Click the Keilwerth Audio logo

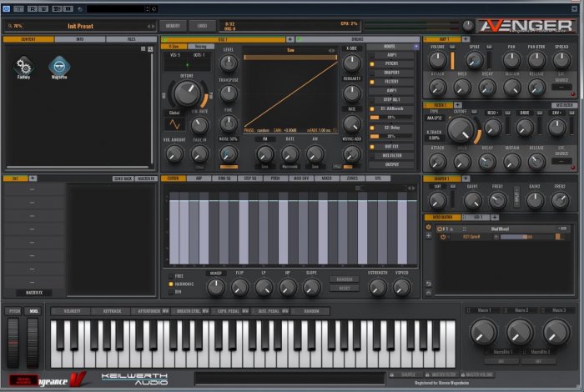pyautogui.click(x=135, y=379)
